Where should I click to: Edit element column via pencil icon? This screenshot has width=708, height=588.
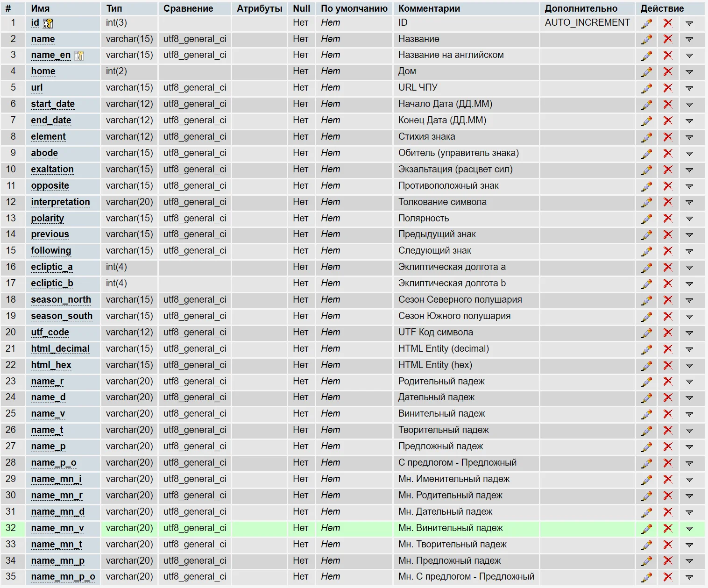pyautogui.click(x=646, y=137)
